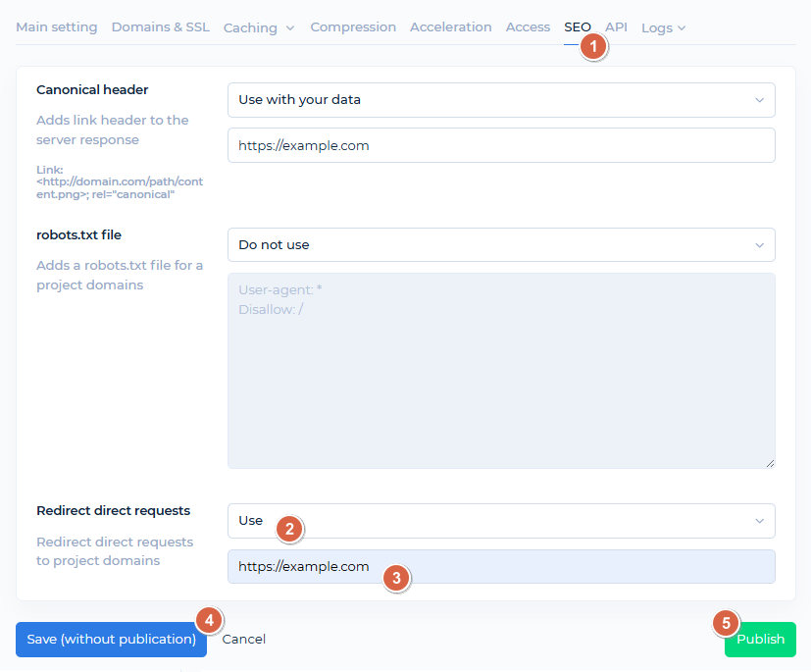Open the Main setting tab
This screenshot has width=811, height=672.
click(57, 27)
